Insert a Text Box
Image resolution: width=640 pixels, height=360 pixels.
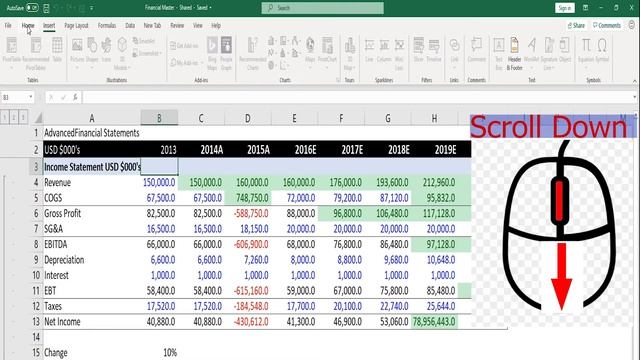click(x=499, y=53)
